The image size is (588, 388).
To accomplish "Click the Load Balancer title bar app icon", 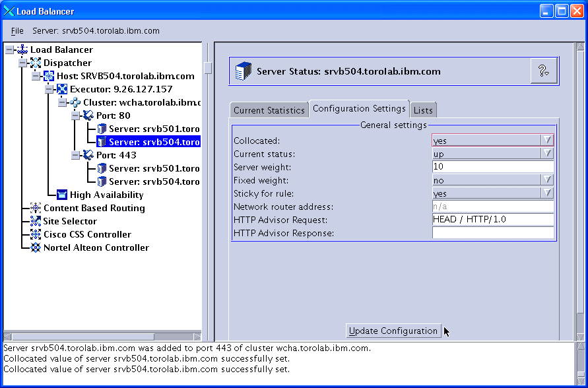I will [x=9, y=11].
